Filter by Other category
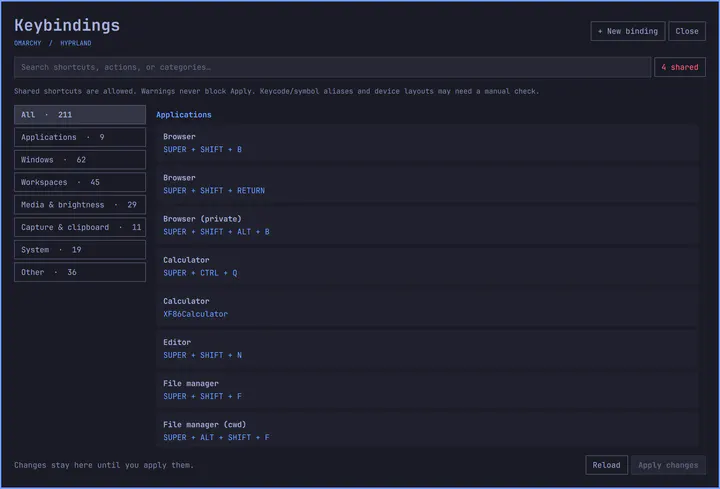Screen dimensions: 720x489 pos(80,272)
